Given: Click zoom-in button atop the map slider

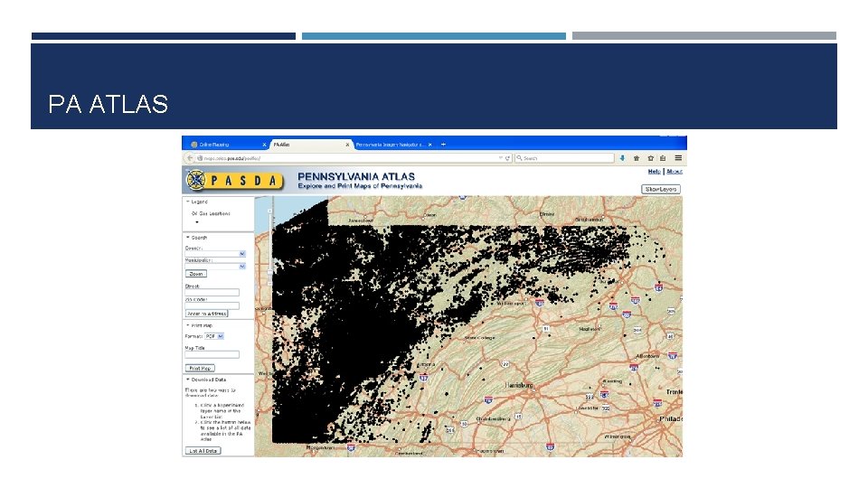Looking at the screenshot, I should 270,211.
